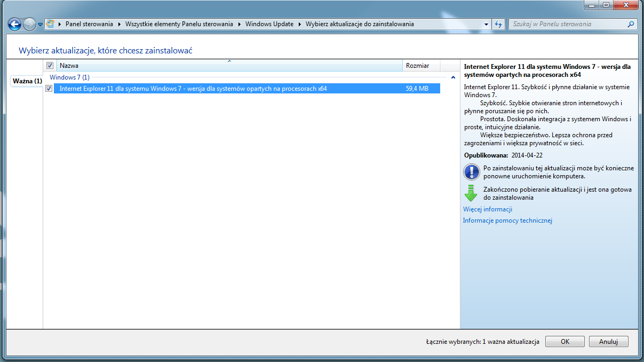Click the search magnifier icon
Viewport: 644px width, 362px height.
pos(632,24)
